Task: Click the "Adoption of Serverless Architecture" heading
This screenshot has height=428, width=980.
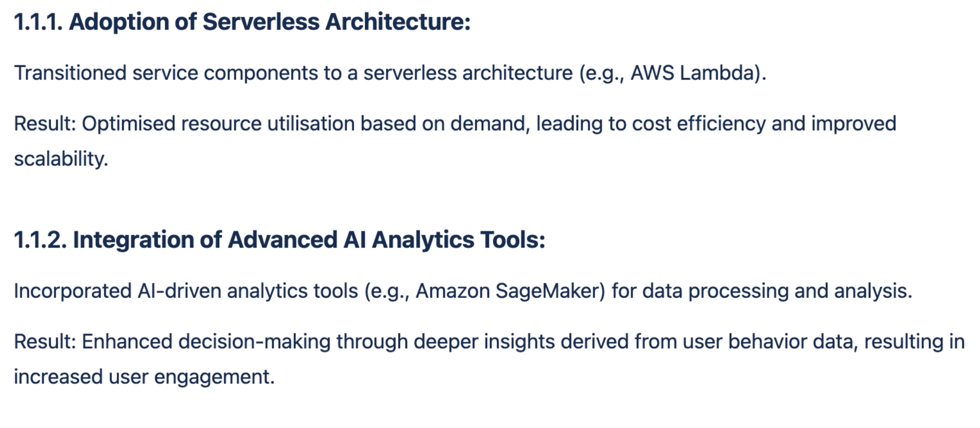Action: pos(269,22)
